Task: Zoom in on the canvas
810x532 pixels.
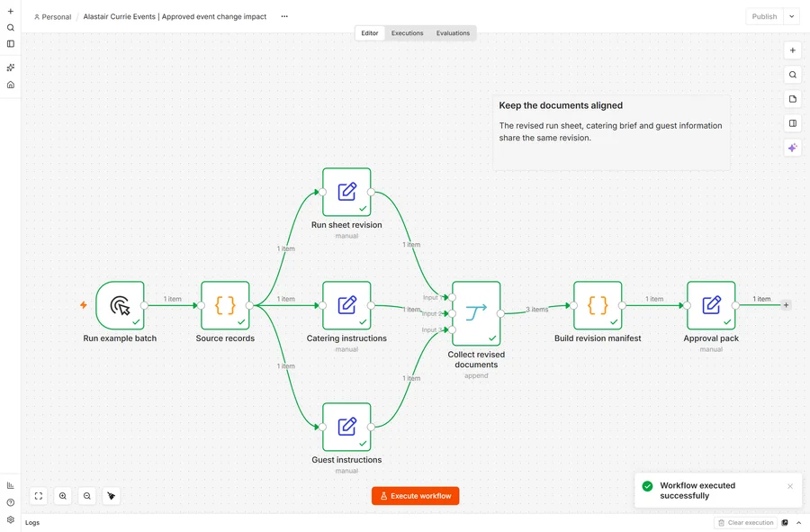Action: point(62,496)
